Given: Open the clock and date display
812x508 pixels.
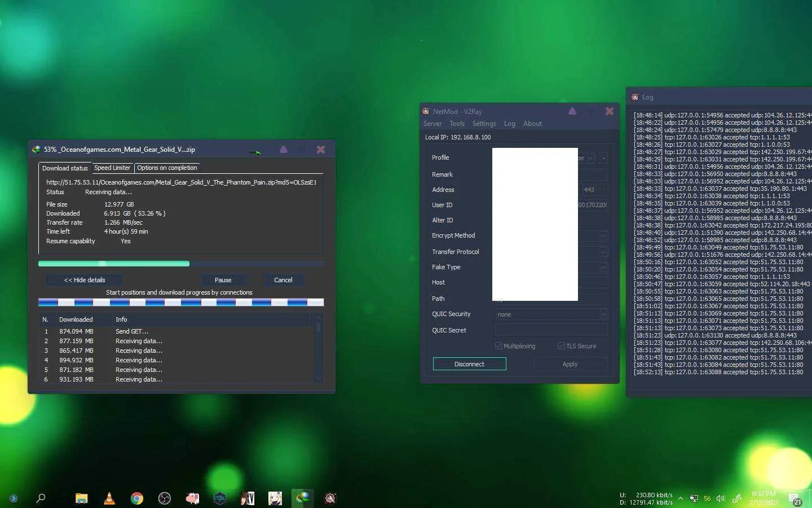Looking at the screenshot, I should (764, 498).
